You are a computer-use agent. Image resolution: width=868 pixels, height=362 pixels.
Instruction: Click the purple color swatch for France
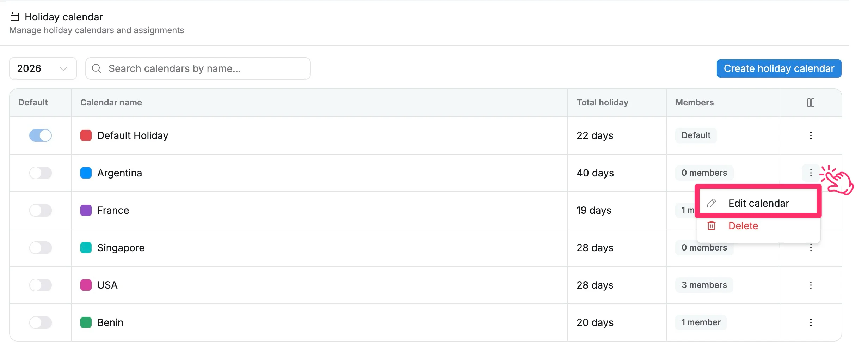(86, 210)
